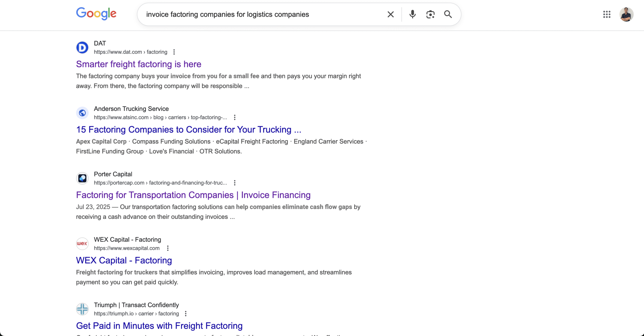
Task: Click the WEX Capital favicon
Action: pos(82,244)
